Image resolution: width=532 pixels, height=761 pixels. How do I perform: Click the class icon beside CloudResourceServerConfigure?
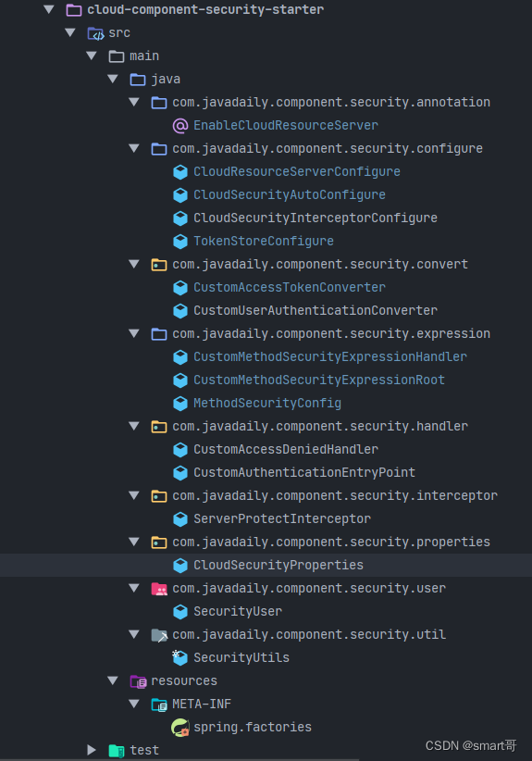pos(180,172)
